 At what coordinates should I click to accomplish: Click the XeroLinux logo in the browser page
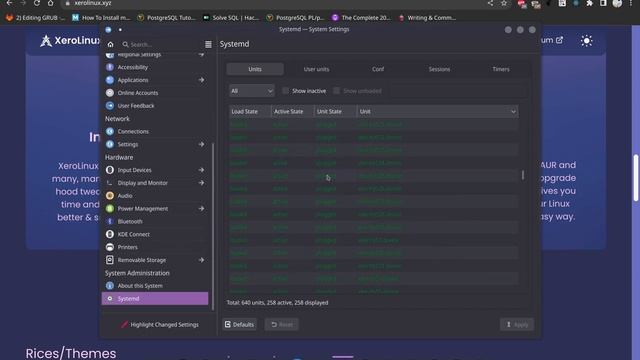point(70,40)
